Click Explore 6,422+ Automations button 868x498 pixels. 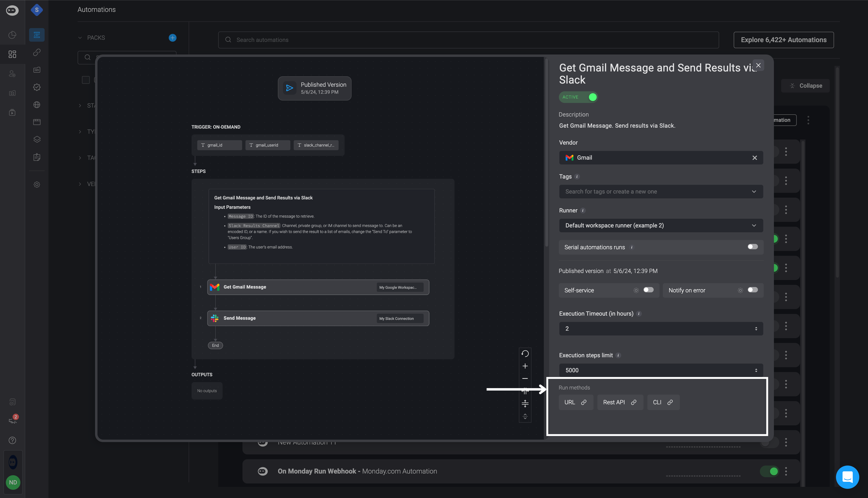[x=783, y=40]
